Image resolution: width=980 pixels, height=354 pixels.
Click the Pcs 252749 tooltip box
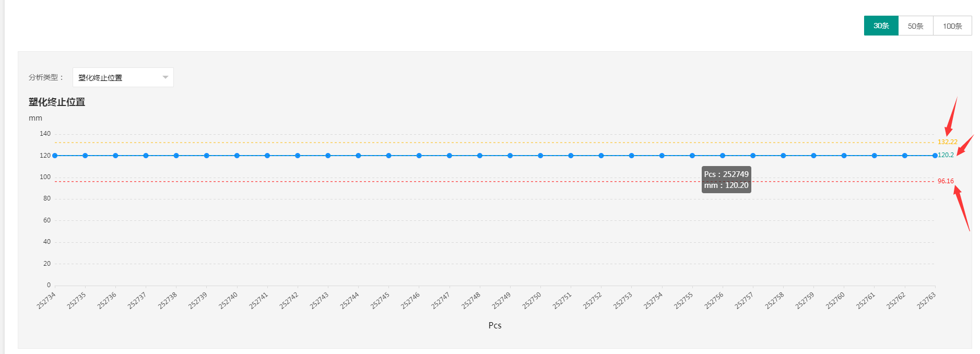click(726, 180)
